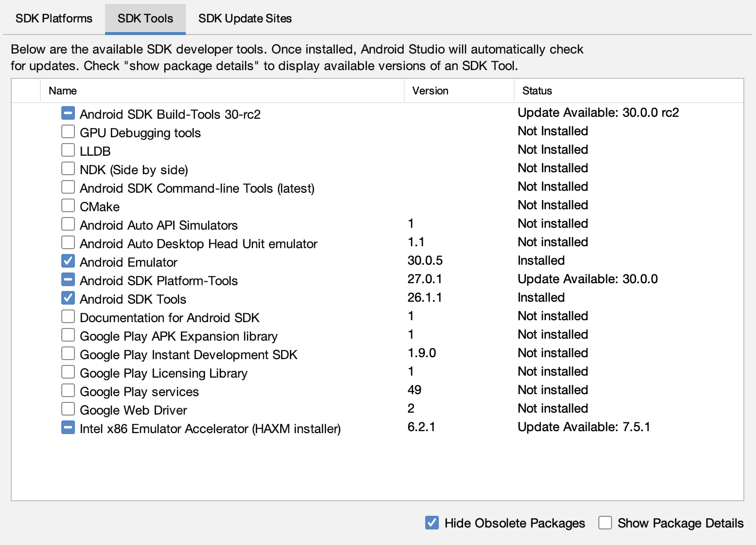Select 'Android SDK Platform-Tools' name text
The image size is (756, 545).
pyautogui.click(x=159, y=281)
